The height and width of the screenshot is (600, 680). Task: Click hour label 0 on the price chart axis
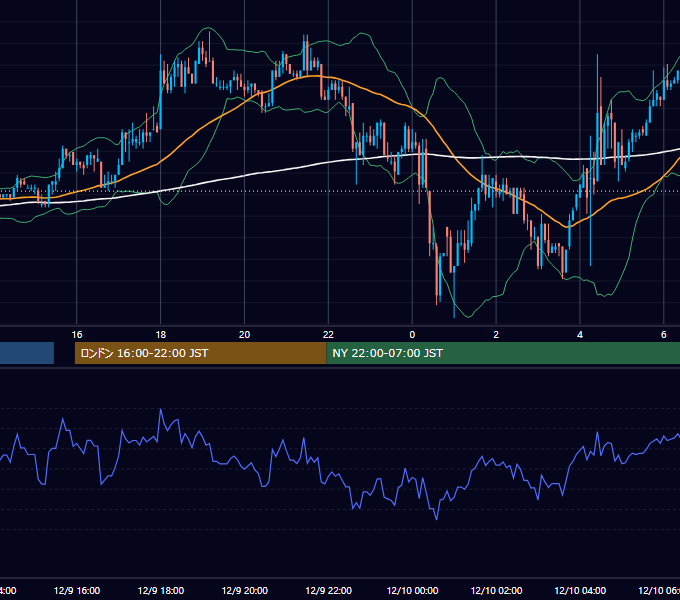pyautogui.click(x=412, y=335)
